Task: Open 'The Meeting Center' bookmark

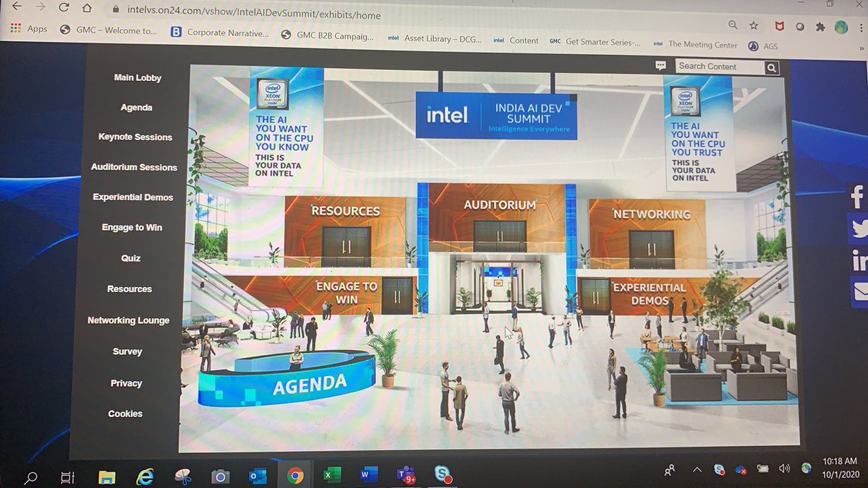Action: coord(695,44)
